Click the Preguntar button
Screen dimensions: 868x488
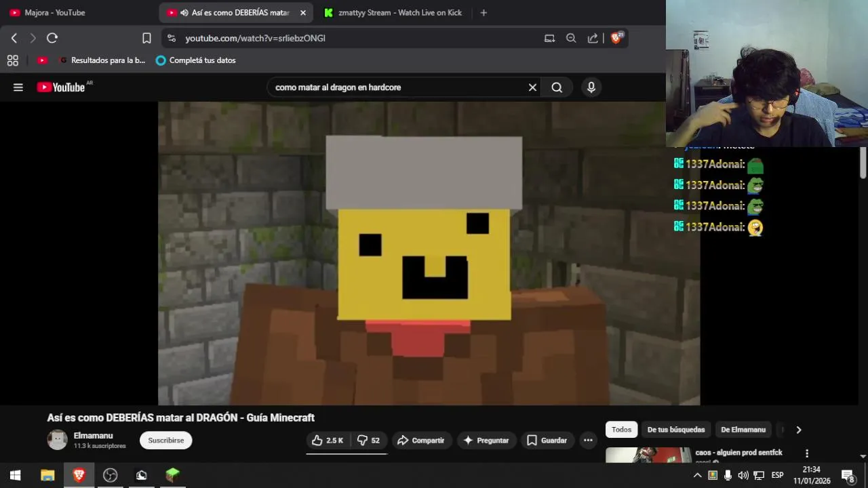[486, 440]
